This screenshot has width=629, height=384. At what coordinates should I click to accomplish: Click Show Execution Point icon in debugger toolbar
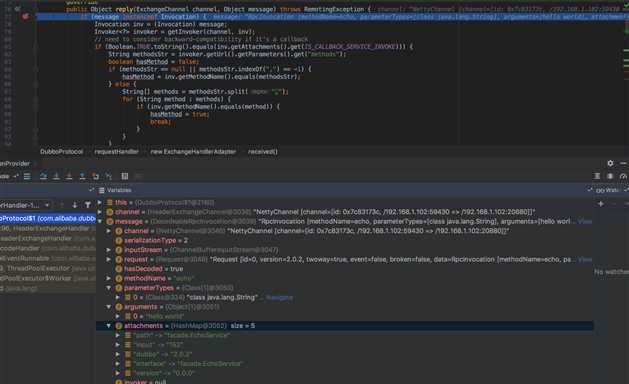pyautogui.click(x=27, y=176)
